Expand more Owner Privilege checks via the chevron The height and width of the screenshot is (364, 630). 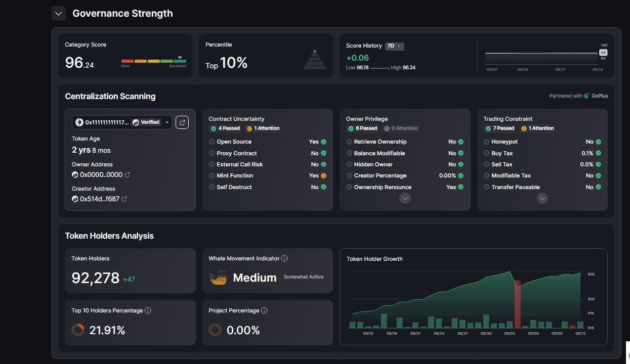405,198
